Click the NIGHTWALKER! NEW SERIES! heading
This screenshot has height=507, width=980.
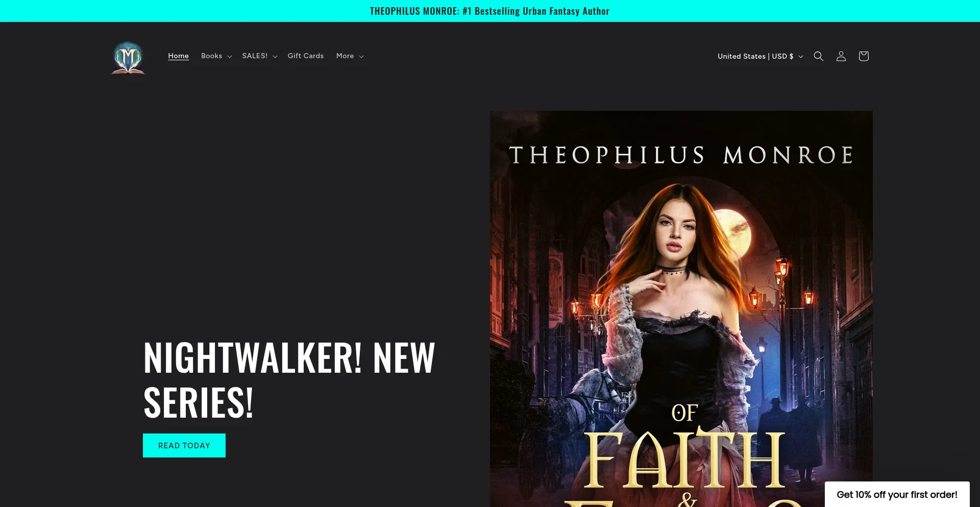pos(289,379)
